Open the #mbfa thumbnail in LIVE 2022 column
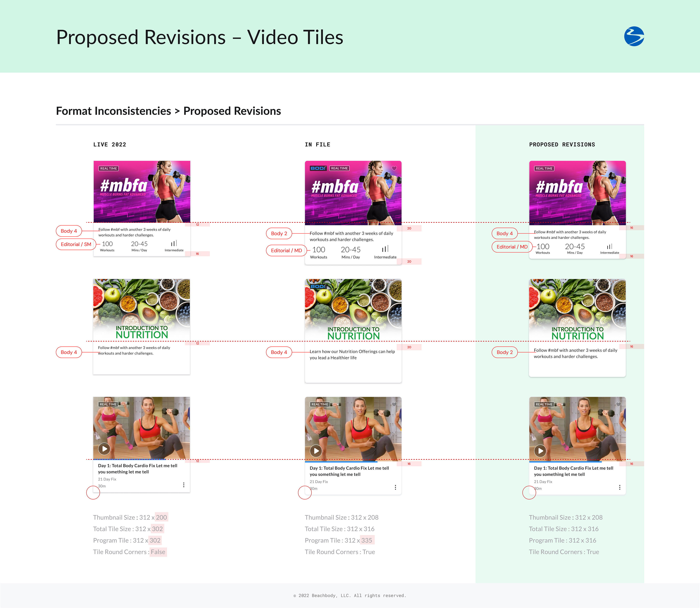Image resolution: width=700 pixels, height=608 pixels. click(142, 192)
